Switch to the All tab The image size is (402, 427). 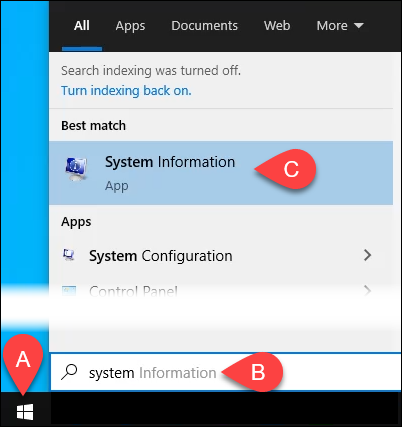pyautogui.click(x=82, y=26)
